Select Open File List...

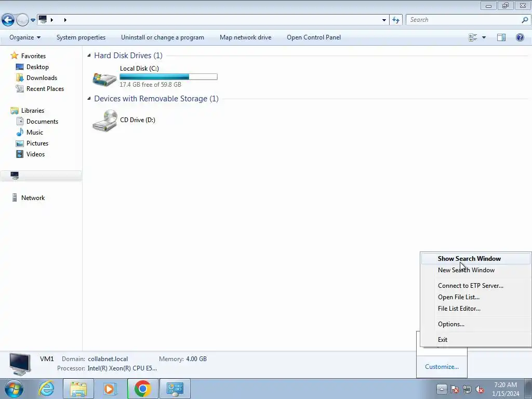click(476, 297)
